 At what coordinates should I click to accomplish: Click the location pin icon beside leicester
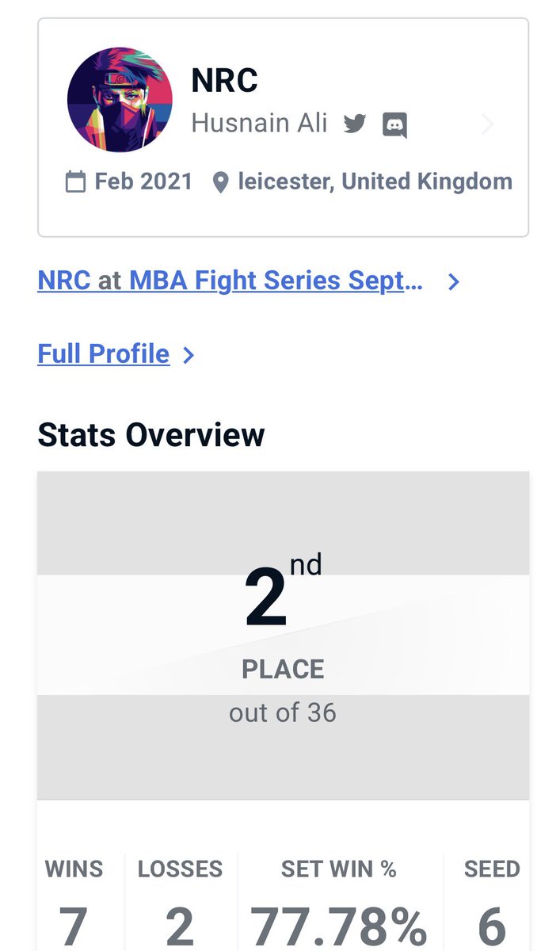point(221,182)
